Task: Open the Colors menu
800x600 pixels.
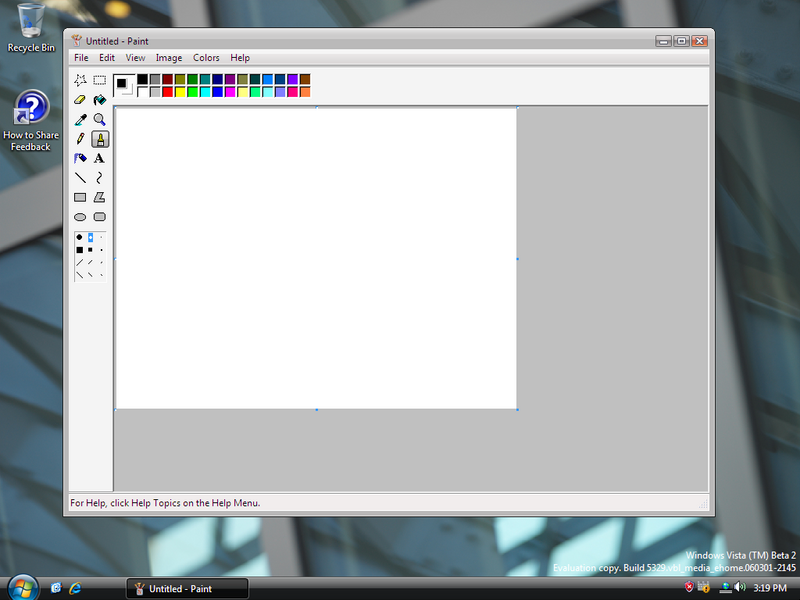Action: (206, 58)
